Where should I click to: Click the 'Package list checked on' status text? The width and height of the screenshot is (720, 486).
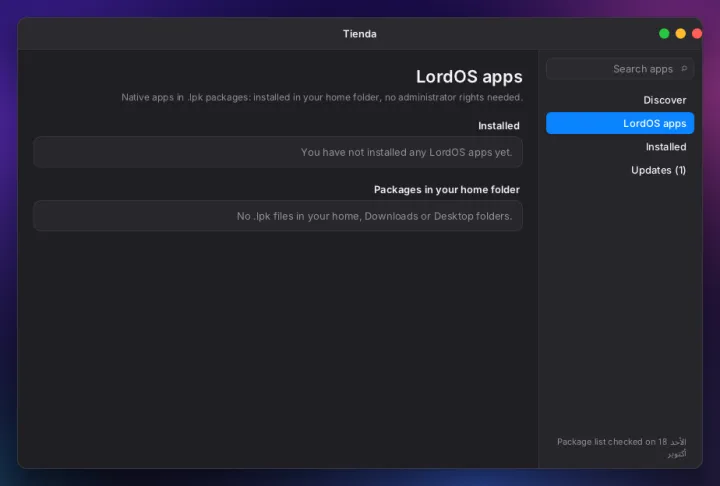click(621, 447)
